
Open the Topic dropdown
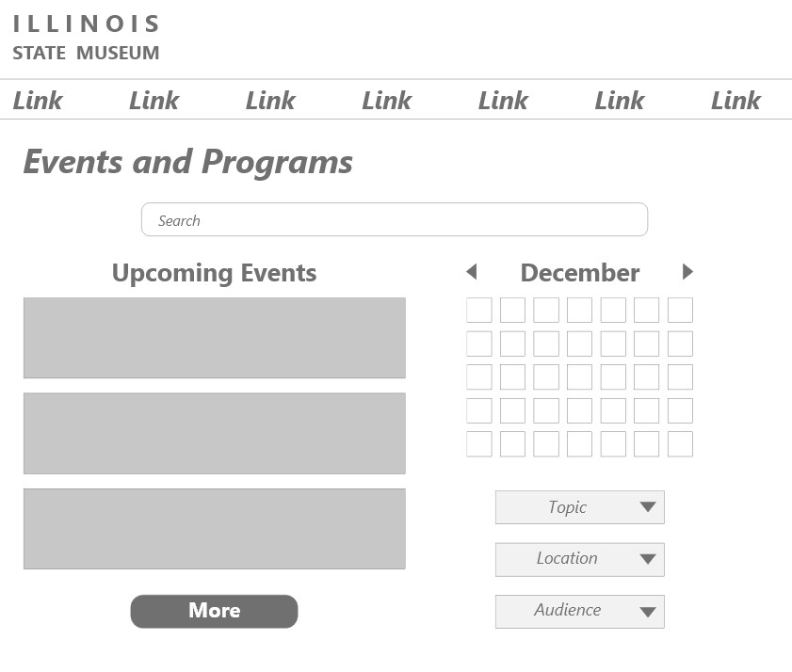[579, 507]
